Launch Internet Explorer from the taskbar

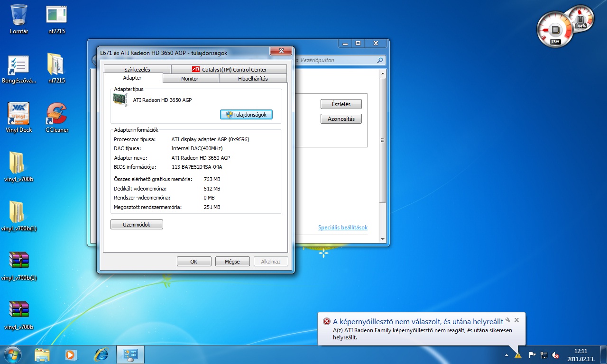(x=101, y=354)
